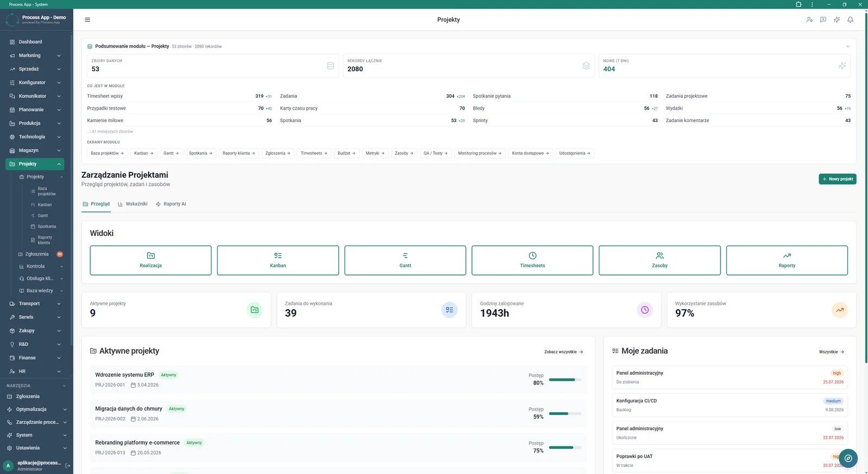This screenshot has width=868, height=474.
Task: Expand the Magazyn sidebar section
Action: tap(35, 150)
